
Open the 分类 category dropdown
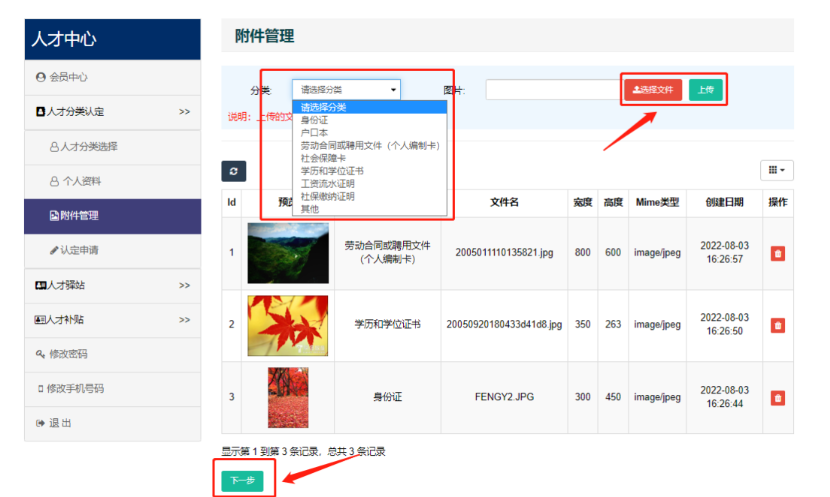coord(346,89)
